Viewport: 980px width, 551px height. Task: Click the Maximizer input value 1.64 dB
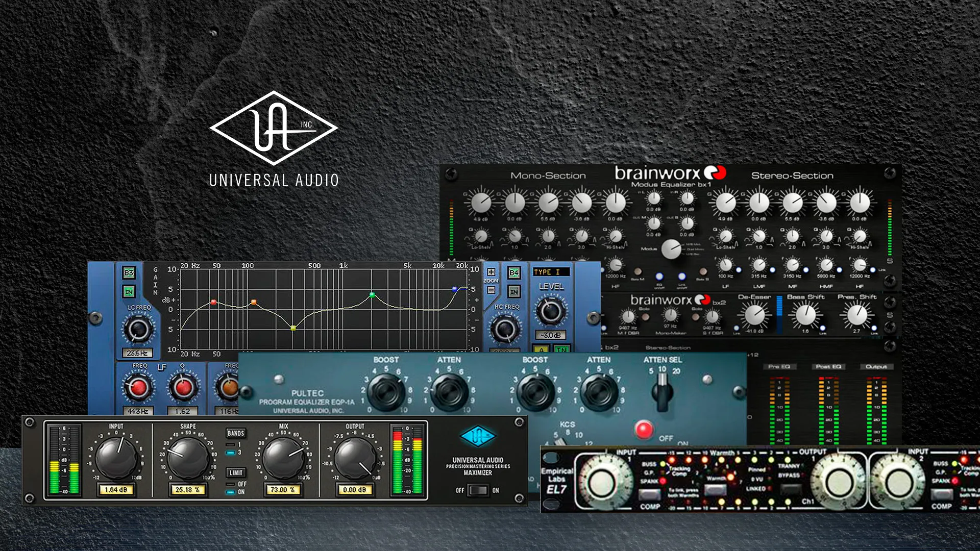point(116,490)
